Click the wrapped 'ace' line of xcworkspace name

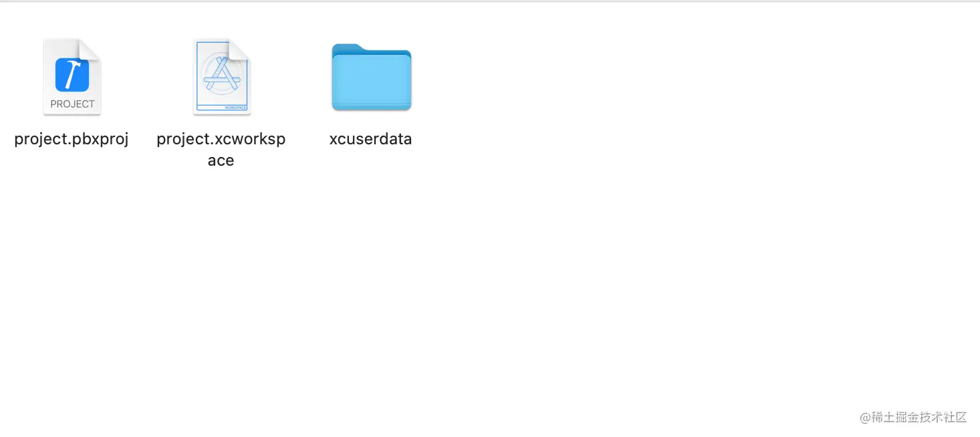coord(221,160)
